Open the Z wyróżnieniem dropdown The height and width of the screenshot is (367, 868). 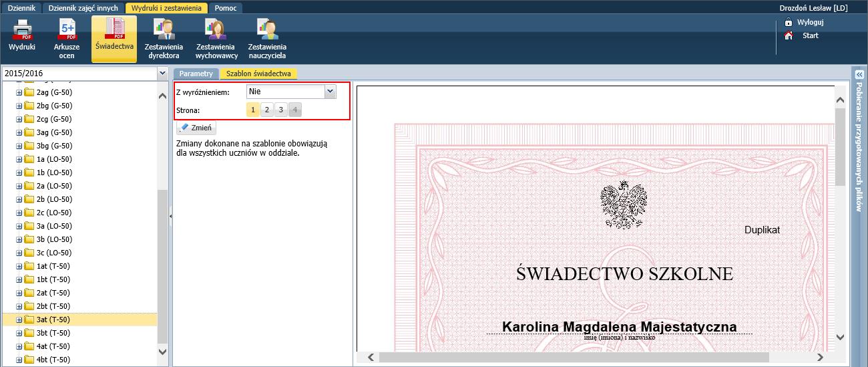(330, 92)
